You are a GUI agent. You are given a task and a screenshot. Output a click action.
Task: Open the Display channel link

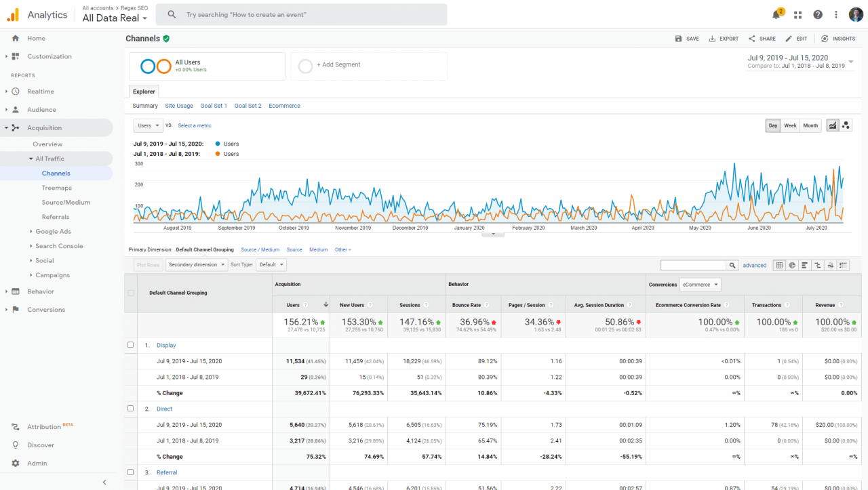pos(166,345)
